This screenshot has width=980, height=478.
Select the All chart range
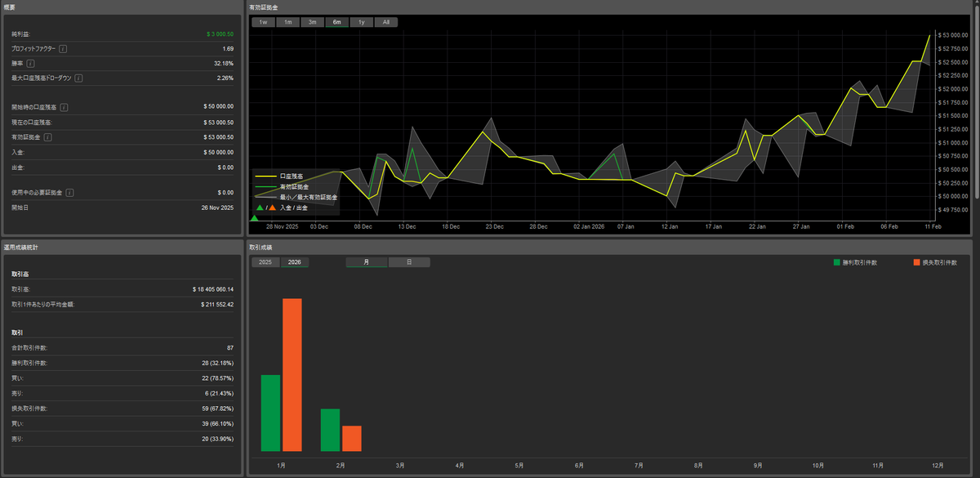386,22
